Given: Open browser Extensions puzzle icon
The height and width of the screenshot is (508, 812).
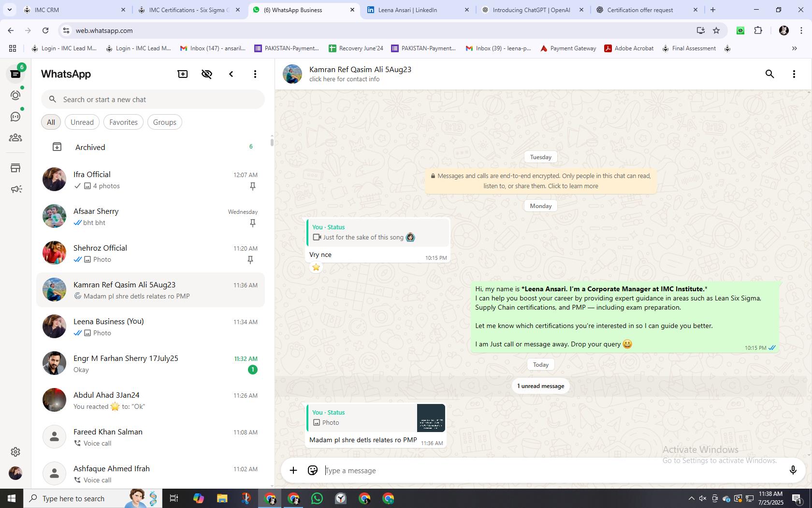Looking at the screenshot, I should coord(758,30).
